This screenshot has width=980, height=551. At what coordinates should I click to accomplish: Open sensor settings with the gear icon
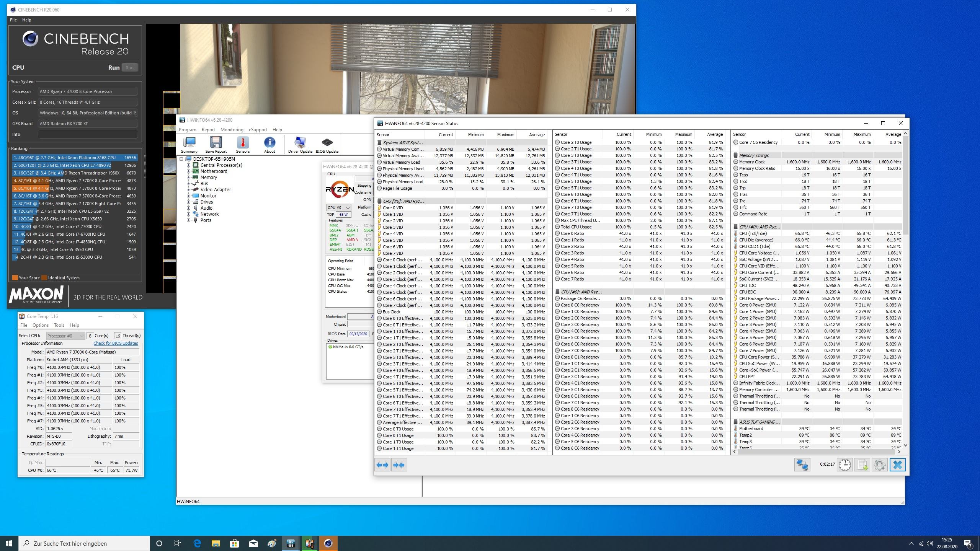pyautogui.click(x=880, y=465)
